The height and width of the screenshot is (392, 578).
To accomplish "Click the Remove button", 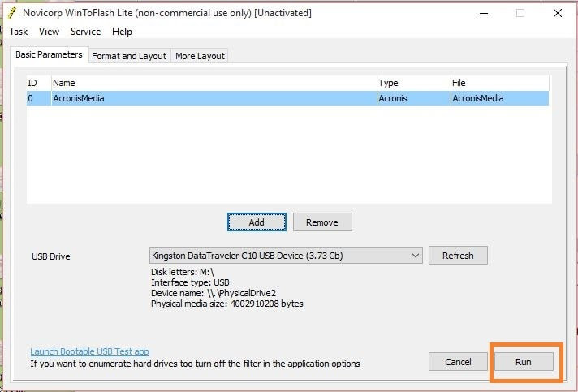I will coord(322,222).
